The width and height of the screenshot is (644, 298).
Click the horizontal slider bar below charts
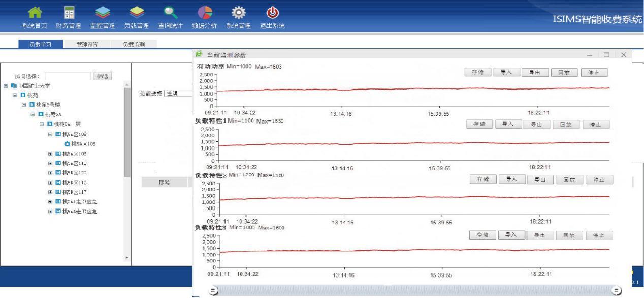point(414,290)
